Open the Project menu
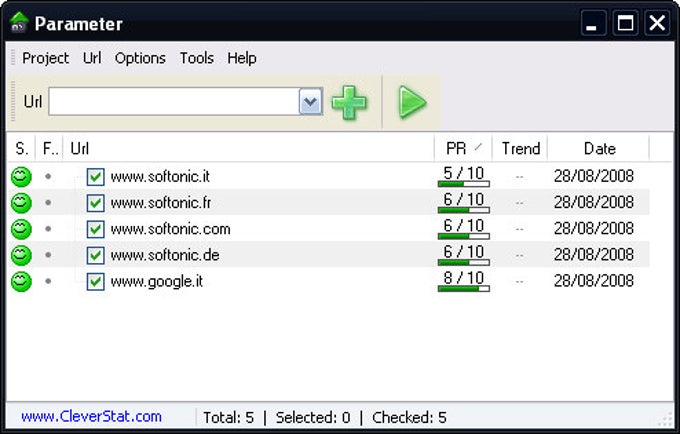680x434 pixels. (46, 58)
